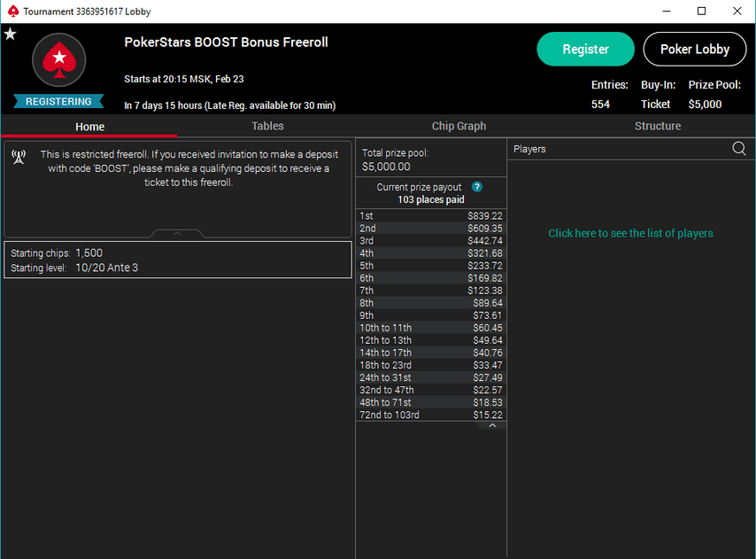Click the broadcast antenna icon in info box
The image size is (756, 559).
pyautogui.click(x=19, y=158)
